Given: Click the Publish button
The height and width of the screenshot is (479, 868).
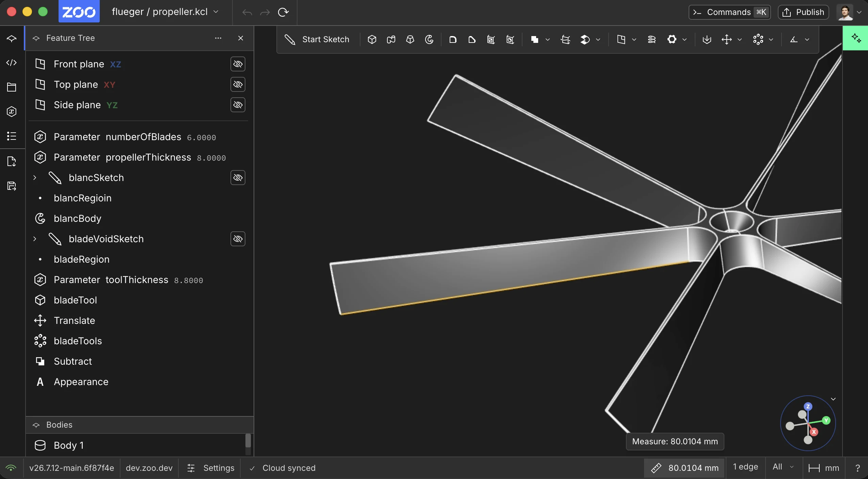Looking at the screenshot, I should point(803,12).
